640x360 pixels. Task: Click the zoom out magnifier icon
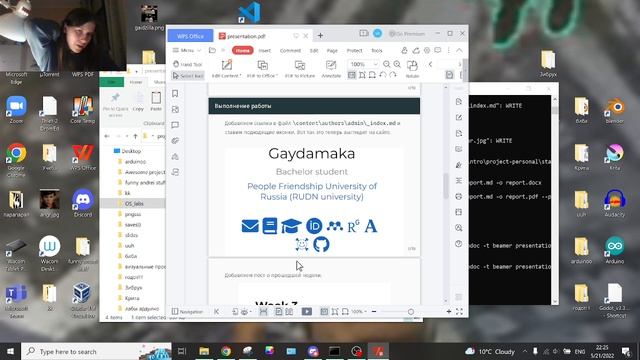point(386,64)
